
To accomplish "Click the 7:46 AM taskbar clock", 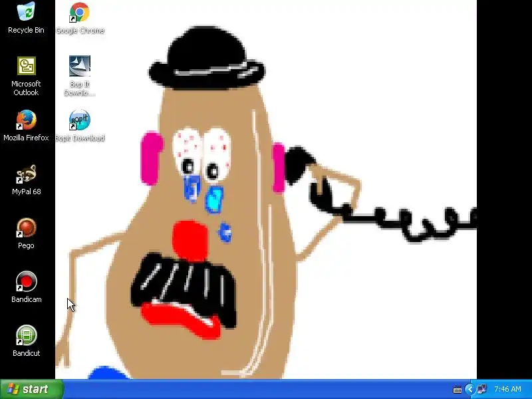I will (507, 389).
